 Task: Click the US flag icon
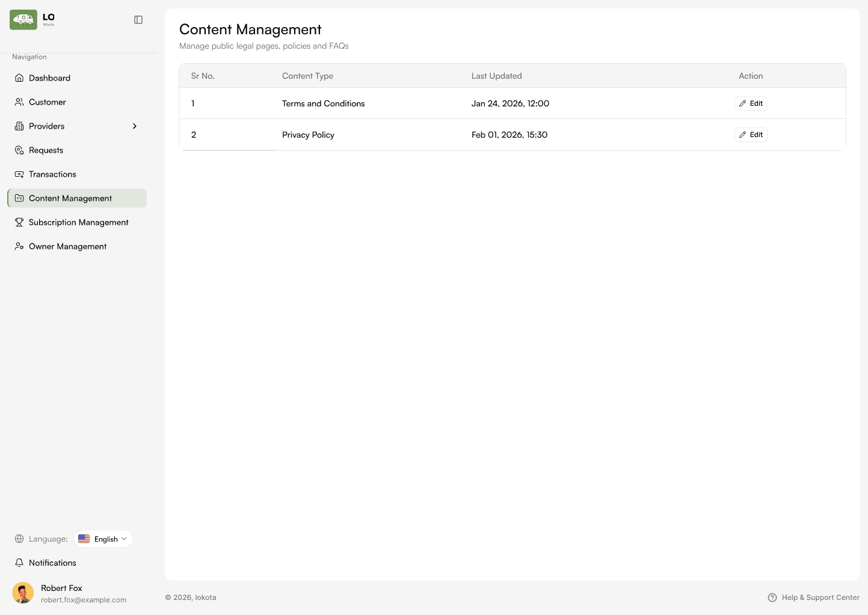84,539
